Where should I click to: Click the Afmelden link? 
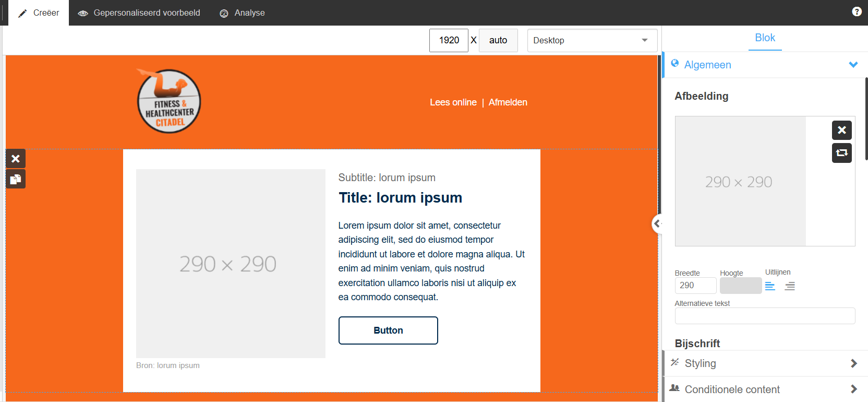point(508,102)
